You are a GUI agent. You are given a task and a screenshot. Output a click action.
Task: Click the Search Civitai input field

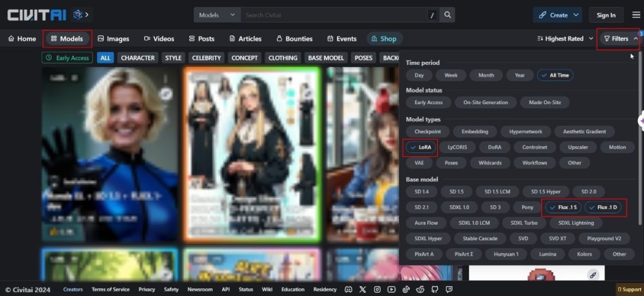click(334, 15)
